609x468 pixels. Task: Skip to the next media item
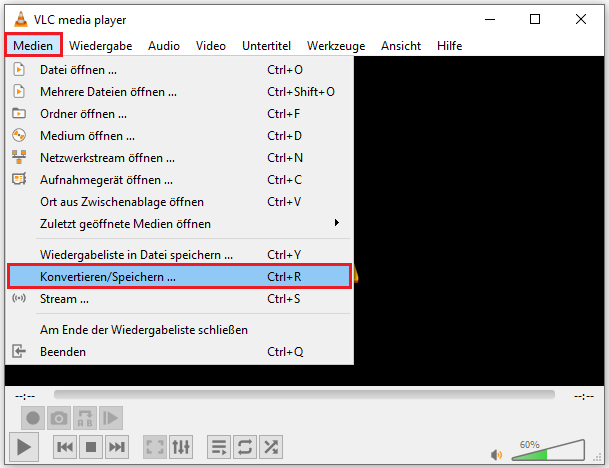[117, 447]
